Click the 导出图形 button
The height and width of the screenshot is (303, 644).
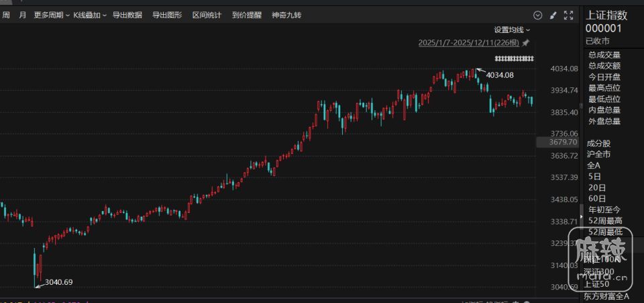[x=167, y=15]
